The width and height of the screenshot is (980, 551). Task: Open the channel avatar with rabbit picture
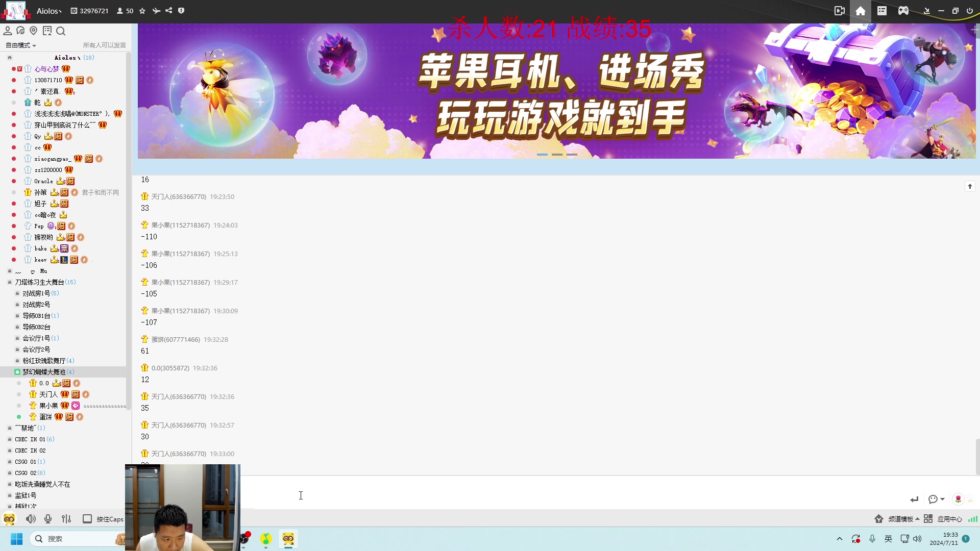point(15,11)
